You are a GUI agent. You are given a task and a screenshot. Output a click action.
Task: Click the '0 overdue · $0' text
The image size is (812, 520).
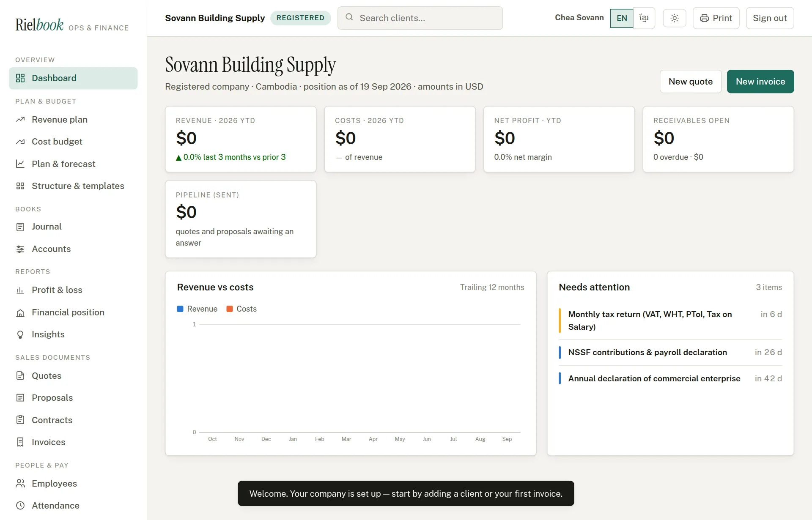(x=678, y=157)
